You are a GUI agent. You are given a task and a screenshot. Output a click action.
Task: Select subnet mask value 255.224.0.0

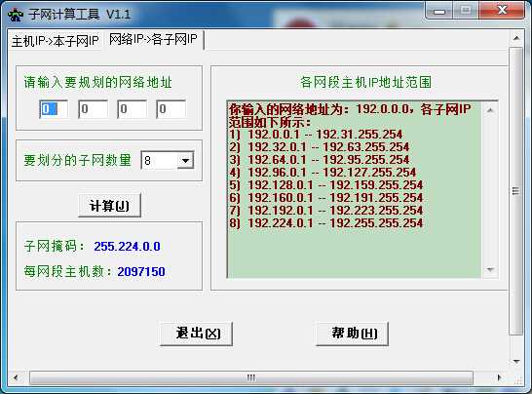pyautogui.click(x=127, y=246)
